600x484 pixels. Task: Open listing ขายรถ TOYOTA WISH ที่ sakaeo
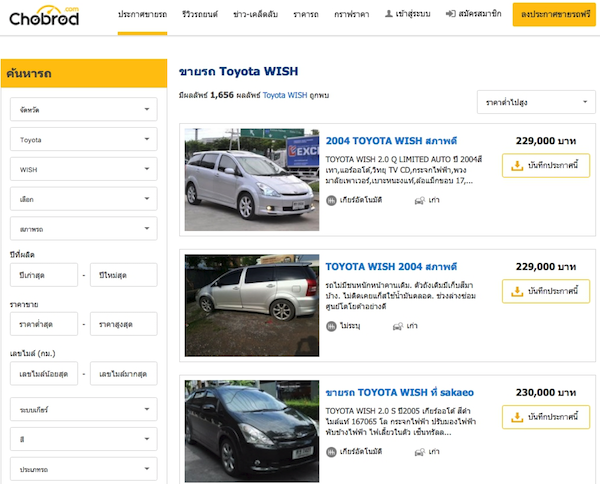tap(399, 393)
